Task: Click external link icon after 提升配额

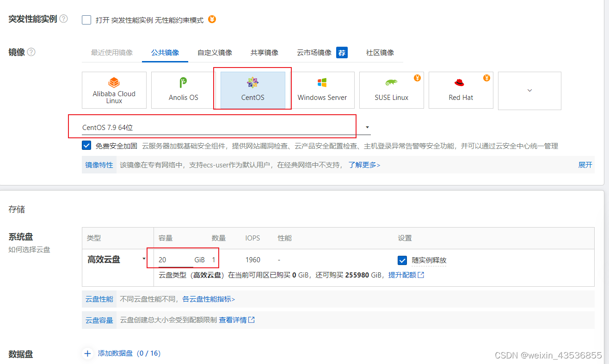Action: [x=421, y=275]
